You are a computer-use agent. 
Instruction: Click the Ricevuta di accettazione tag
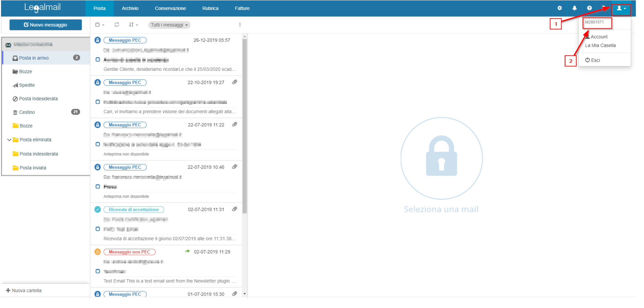click(x=134, y=209)
